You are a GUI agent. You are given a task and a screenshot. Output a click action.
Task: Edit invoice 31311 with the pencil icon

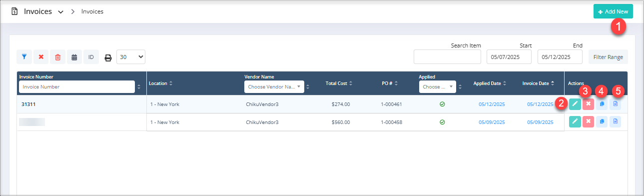575,104
